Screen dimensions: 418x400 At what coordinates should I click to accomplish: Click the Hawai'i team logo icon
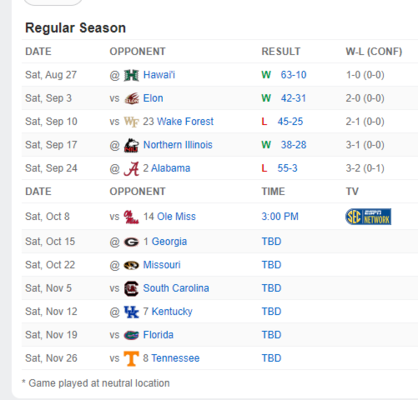[131, 75]
